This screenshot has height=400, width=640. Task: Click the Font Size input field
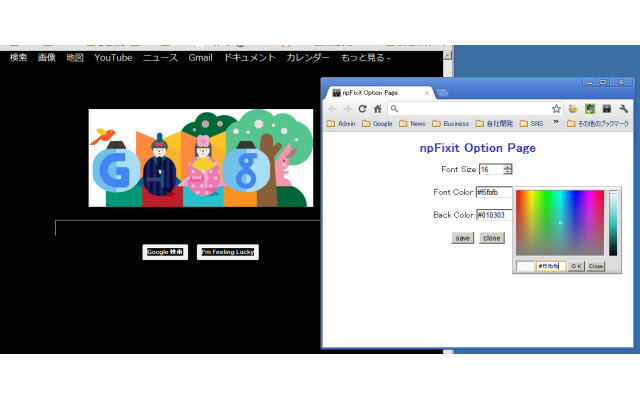(491, 169)
